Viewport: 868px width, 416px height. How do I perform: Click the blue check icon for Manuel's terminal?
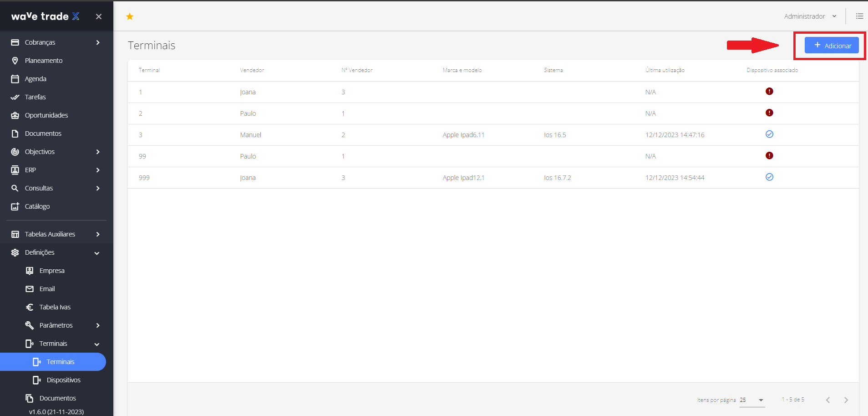click(769, 134)
